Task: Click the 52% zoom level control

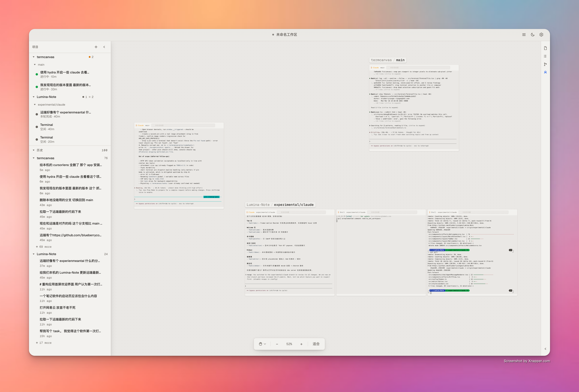Action: tap(289, 344)
